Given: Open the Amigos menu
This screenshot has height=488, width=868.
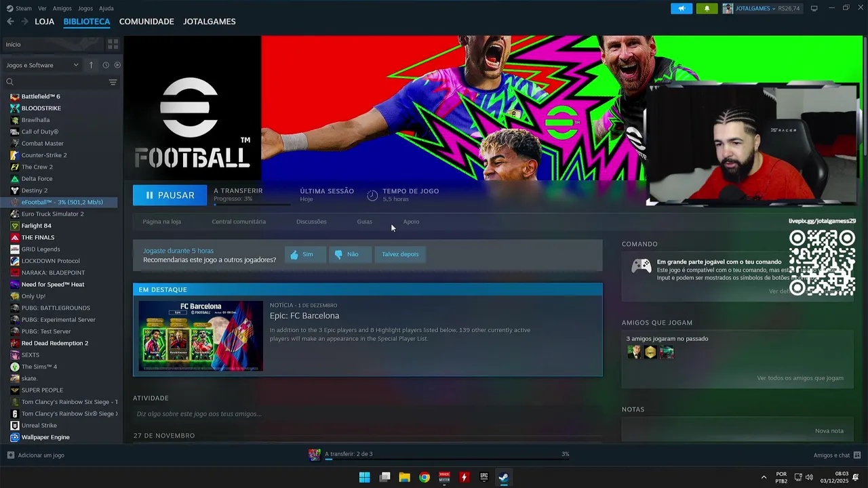Looking at the screenshot, I should 62,8.
